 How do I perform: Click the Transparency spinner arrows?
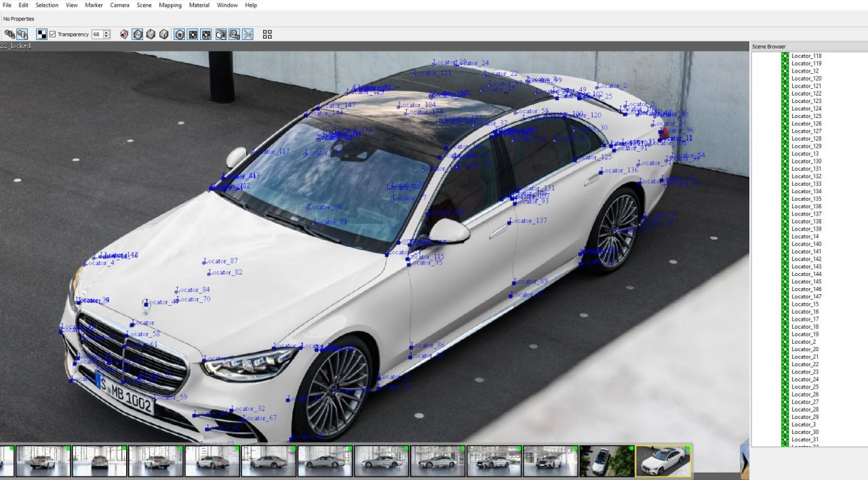[x=106, y=34]
